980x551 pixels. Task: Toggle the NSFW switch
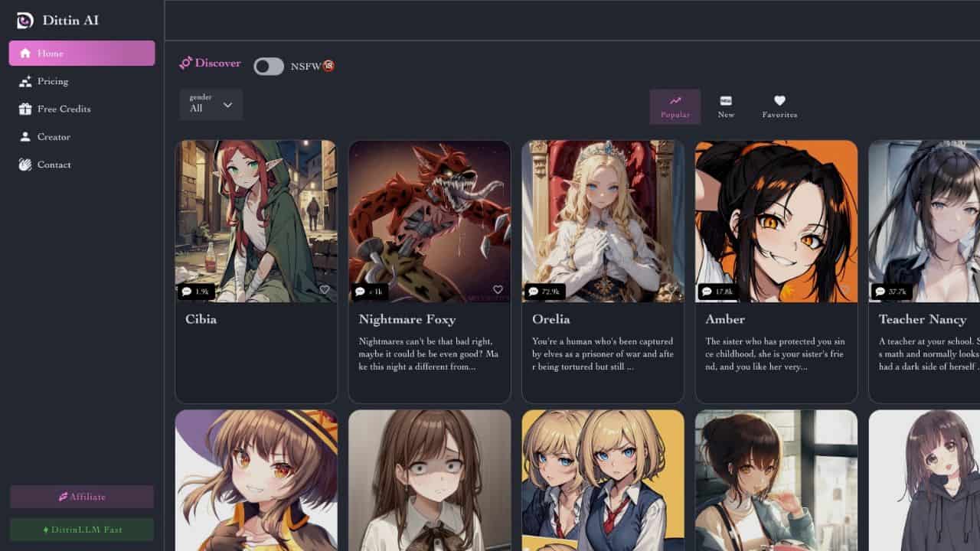click(x=269, y=67)
